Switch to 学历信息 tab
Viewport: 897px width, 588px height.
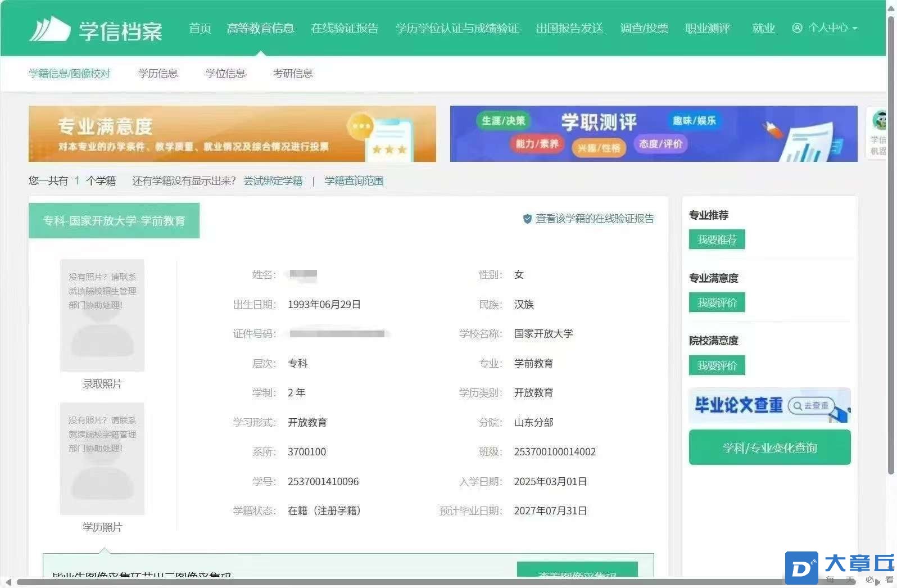(x=158, y=73)
